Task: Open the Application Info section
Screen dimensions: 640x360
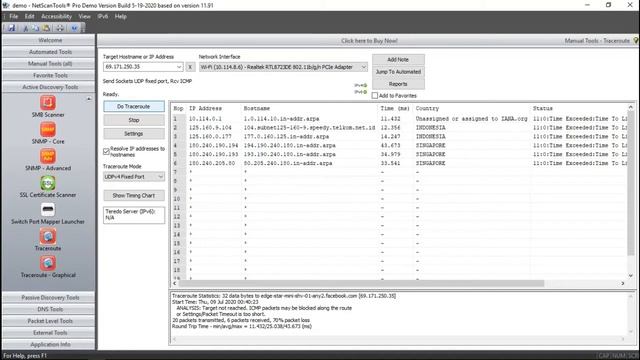Action: coord(49,344)
